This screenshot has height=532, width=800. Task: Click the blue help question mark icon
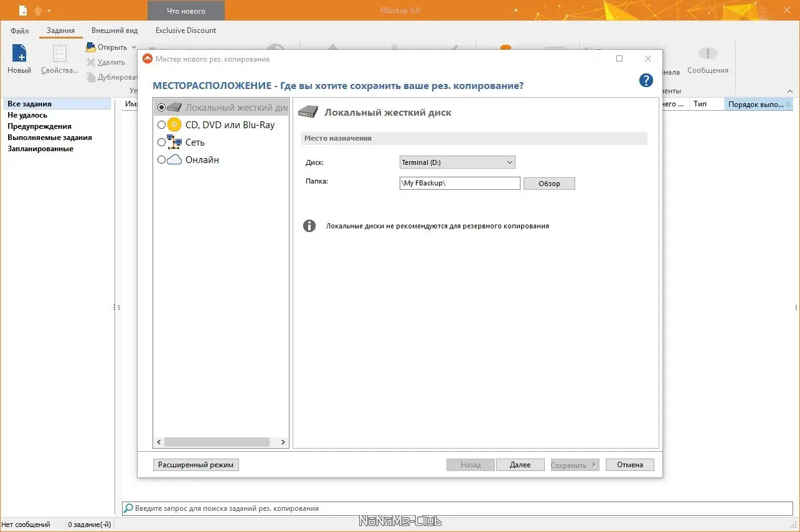[x=646, y=80]
